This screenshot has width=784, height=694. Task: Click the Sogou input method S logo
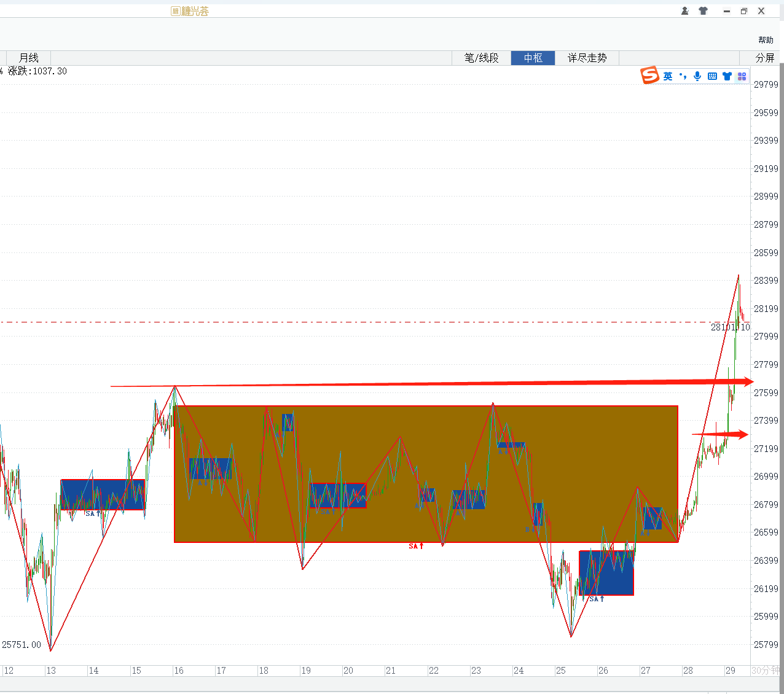[649, 76]
